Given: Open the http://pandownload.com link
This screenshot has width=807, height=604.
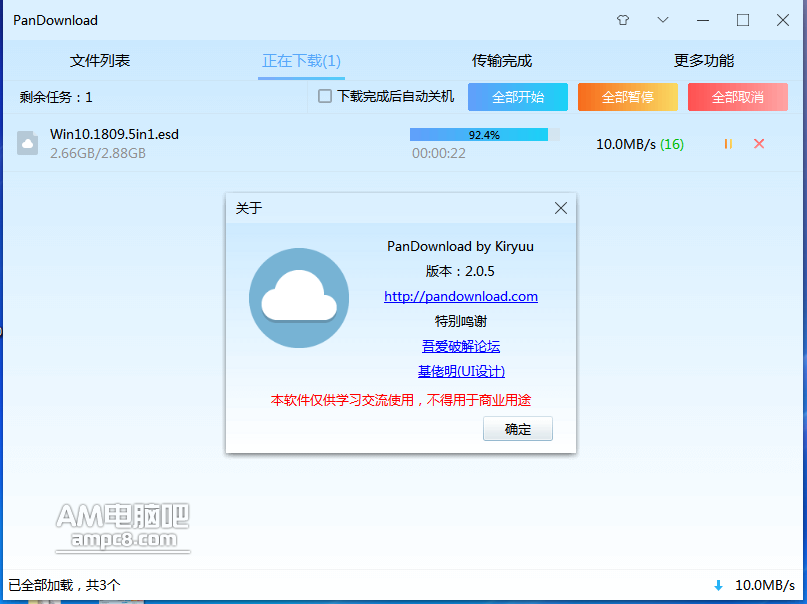Looking at the screenshot, I should click(x=461, y=296).
